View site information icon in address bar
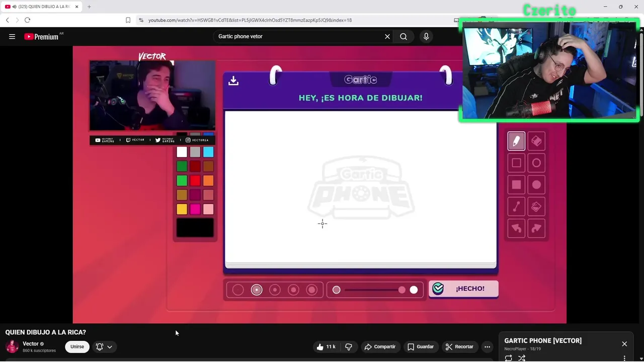The image size is (644, 362). (141, 20)
